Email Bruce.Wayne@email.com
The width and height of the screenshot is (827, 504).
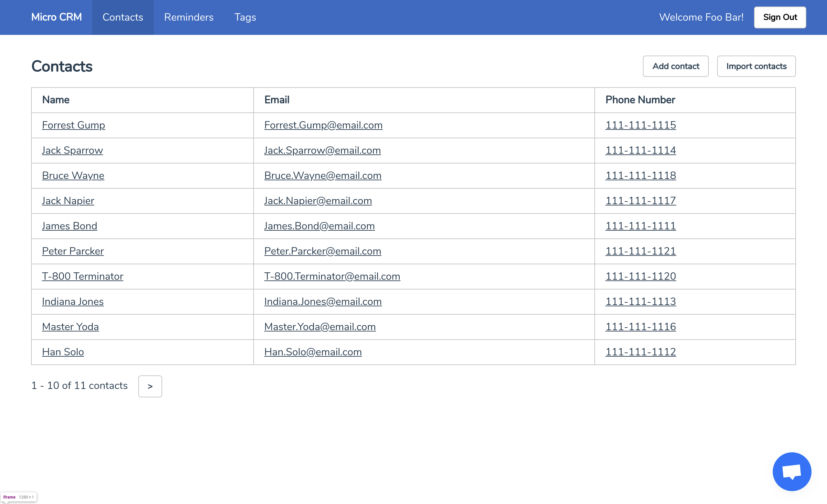(322, 175)
